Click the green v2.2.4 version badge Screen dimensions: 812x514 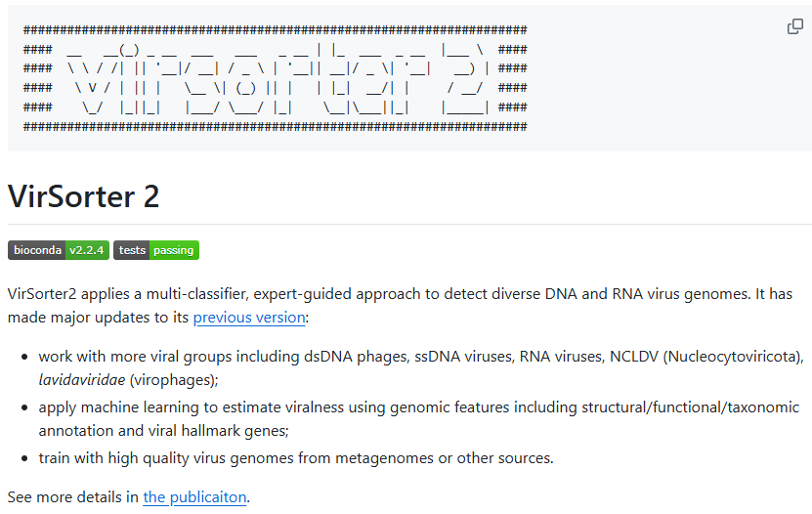coord(87,250)
